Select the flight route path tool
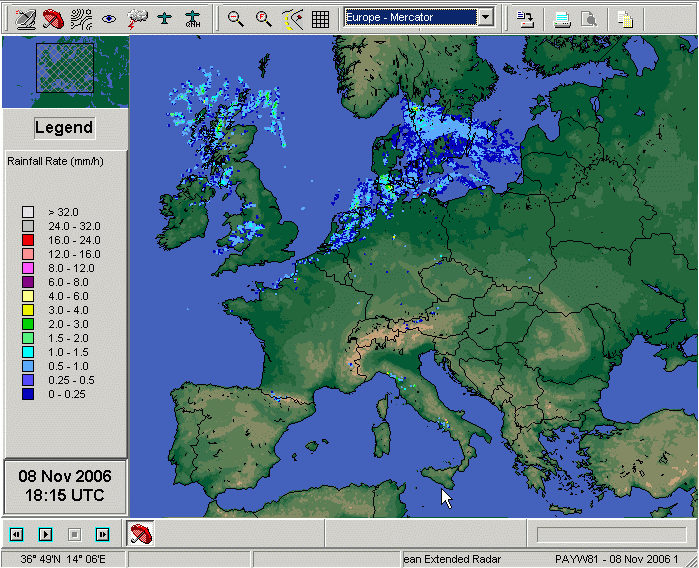699x568 pixels. tap(292, 17)
